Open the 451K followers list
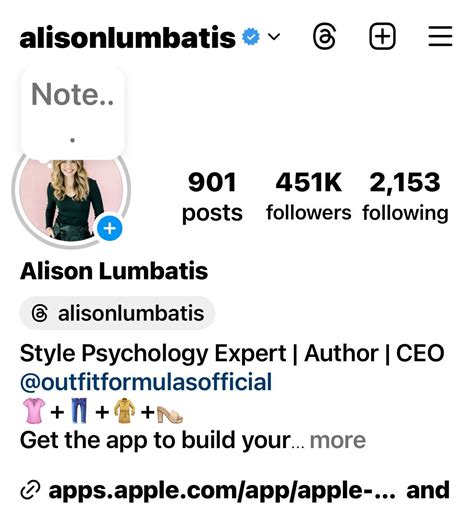 (x=309, y=197)
